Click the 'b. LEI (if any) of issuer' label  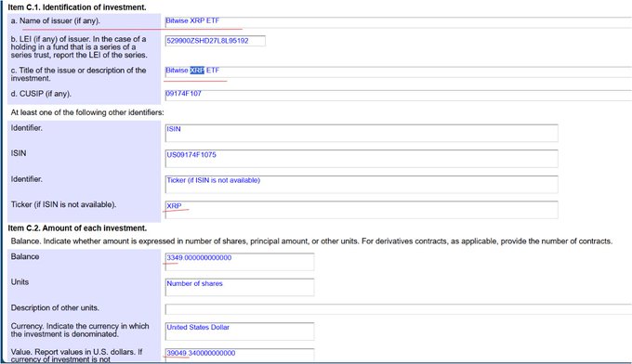click(79, 46)
